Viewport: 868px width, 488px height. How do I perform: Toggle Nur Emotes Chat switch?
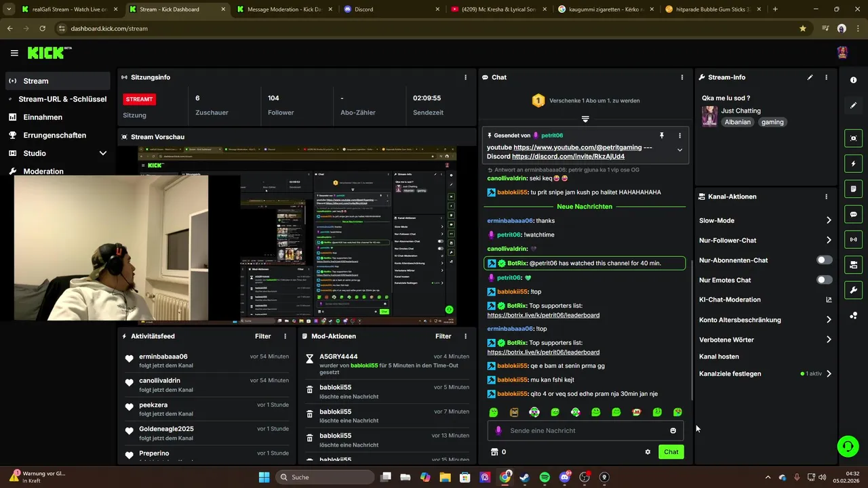click(x=824, y=280)
